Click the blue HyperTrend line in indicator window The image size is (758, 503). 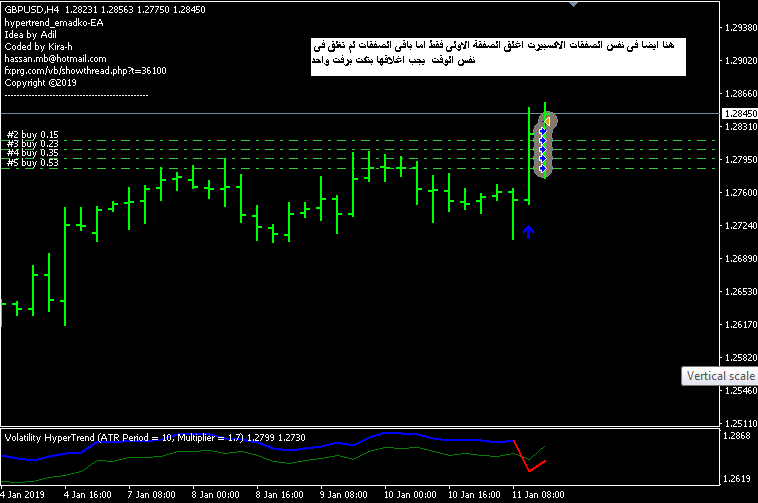(x=400, y=434)
